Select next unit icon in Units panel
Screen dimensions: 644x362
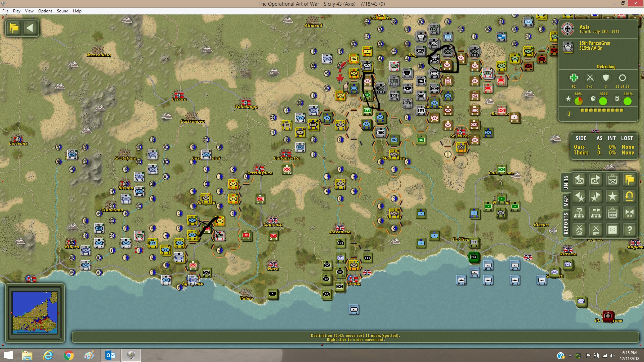point(596,180)
